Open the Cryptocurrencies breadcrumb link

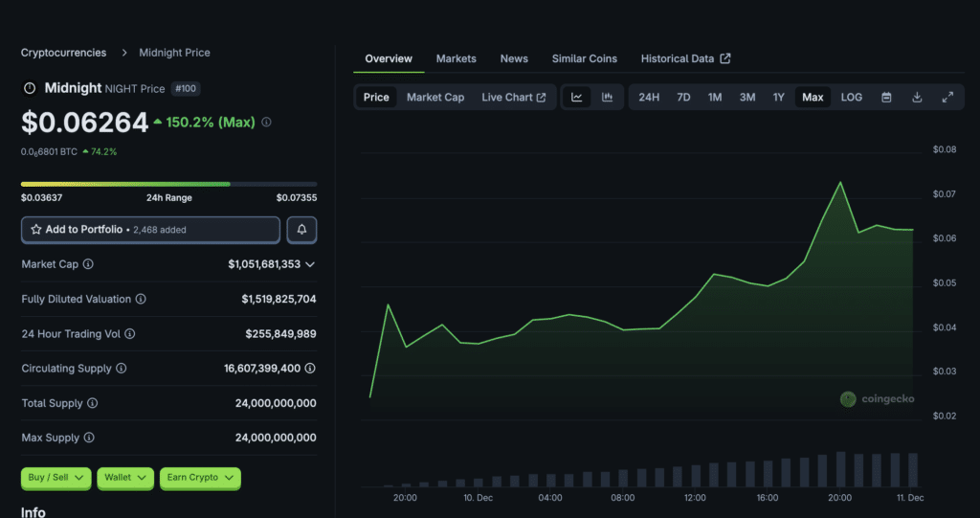[x=63, y=53]
